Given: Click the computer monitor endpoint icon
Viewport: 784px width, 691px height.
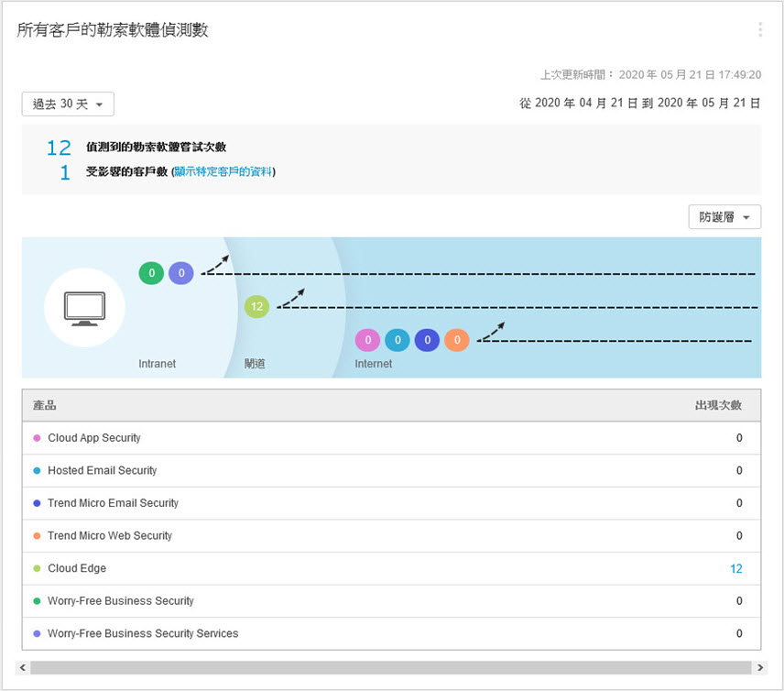Looking at the screenshot, I should pyautogui.click(x=84, y=307).
